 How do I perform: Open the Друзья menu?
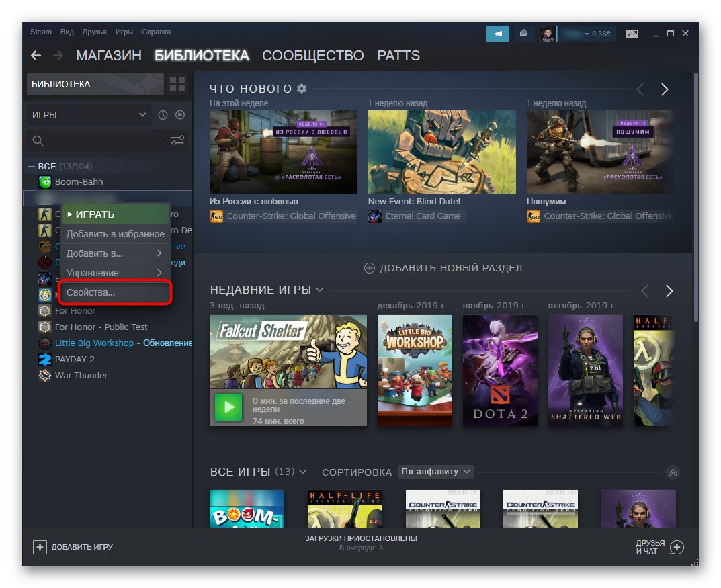click(x=94, y=32)
